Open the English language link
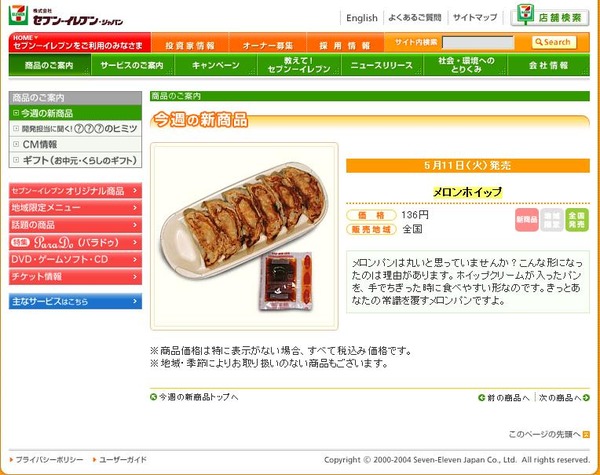Viewport: 600px width, 475px height. (x=362, y=18)
